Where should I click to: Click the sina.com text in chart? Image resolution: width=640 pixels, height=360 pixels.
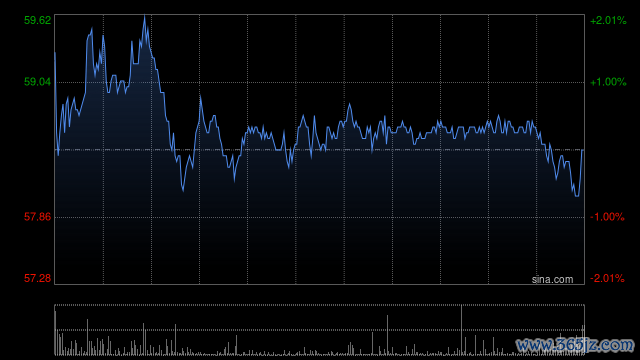point(552,279)
